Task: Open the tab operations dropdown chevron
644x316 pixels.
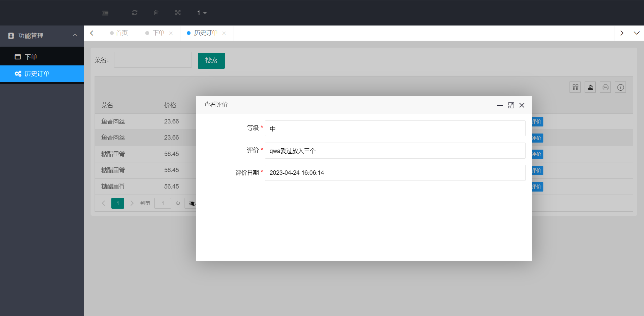Action: (x=636, y=33)
